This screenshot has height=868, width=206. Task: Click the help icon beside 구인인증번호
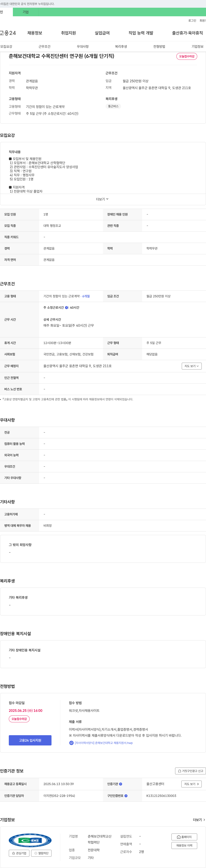pos(126,796)
